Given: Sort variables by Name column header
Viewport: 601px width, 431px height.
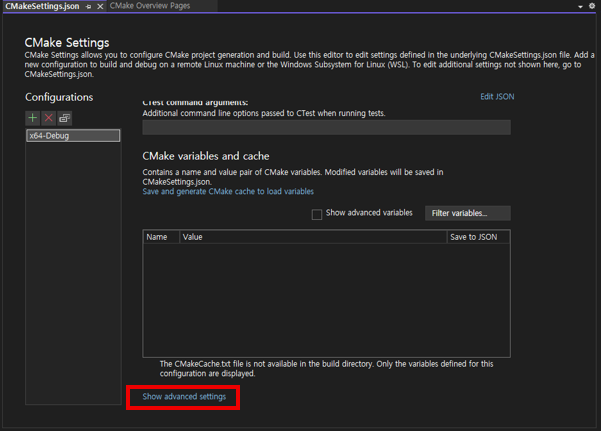Looking at the screenshot, I should click(157, 237).
